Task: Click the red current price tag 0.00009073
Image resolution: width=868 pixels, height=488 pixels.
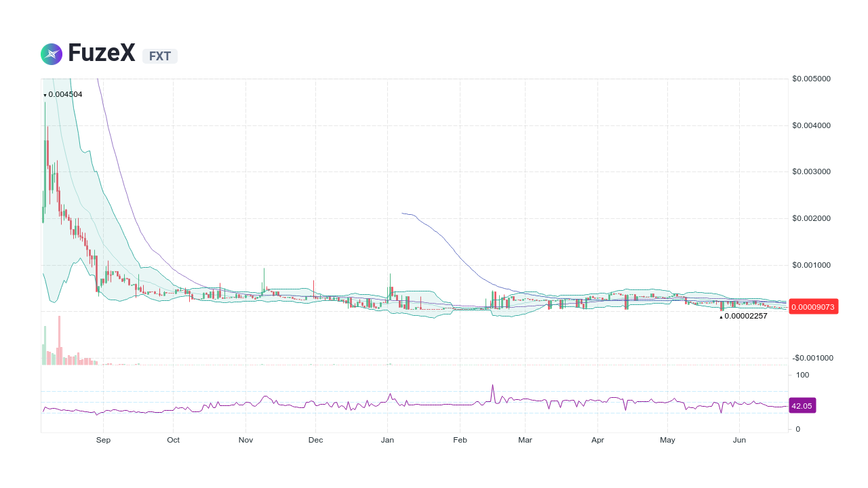Action: (813, 306)
